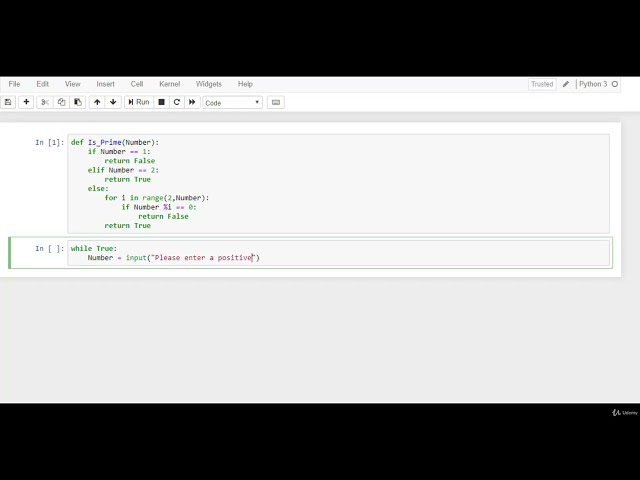
Task: Click the 'if Number %i == 0:' line
Action: coord(159,207)
